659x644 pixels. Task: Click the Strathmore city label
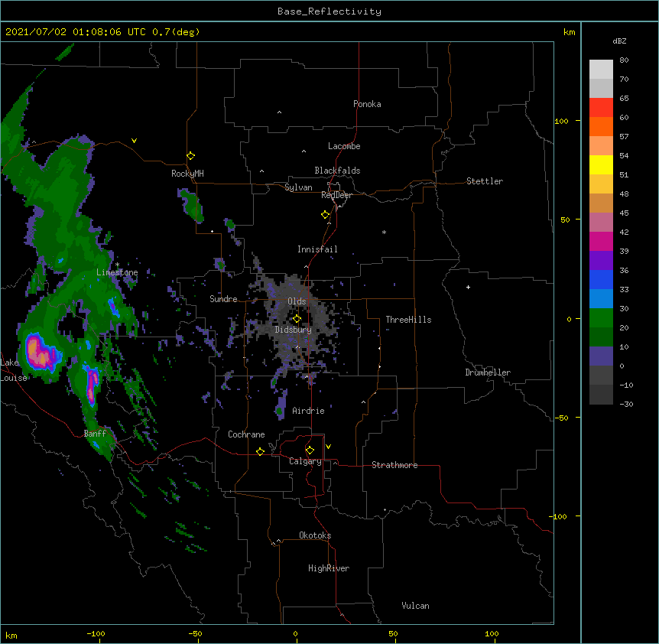point(394,465)
